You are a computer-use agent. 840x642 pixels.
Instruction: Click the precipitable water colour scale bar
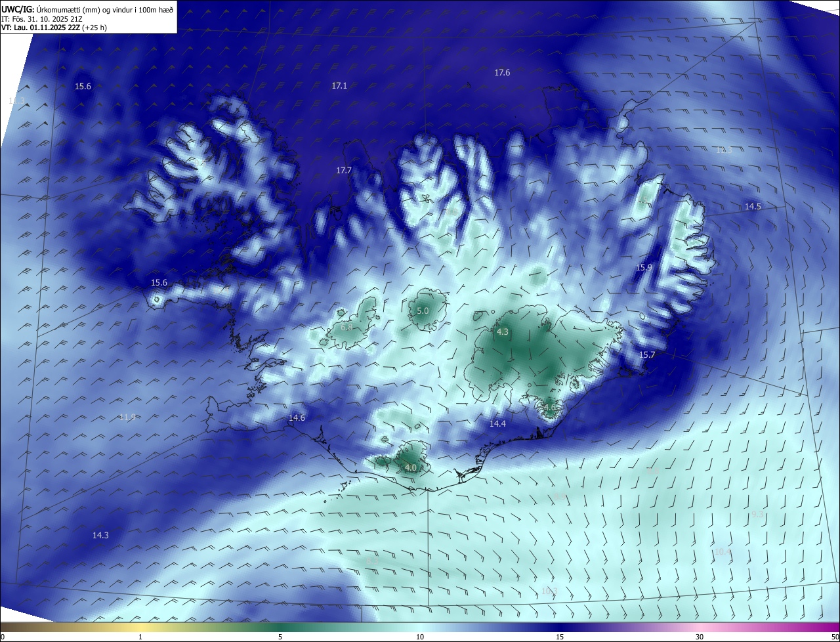click(420, 627)
